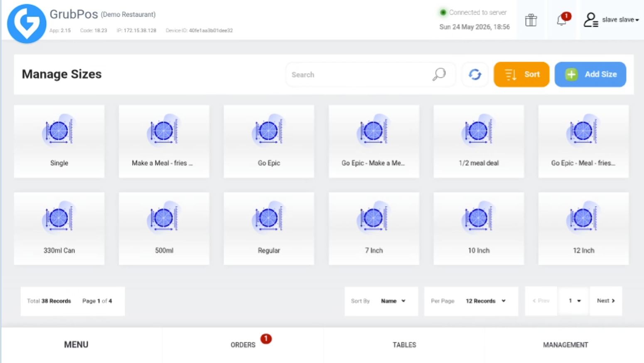Click the red badge on ORDERS

click(x=266, y=339)
